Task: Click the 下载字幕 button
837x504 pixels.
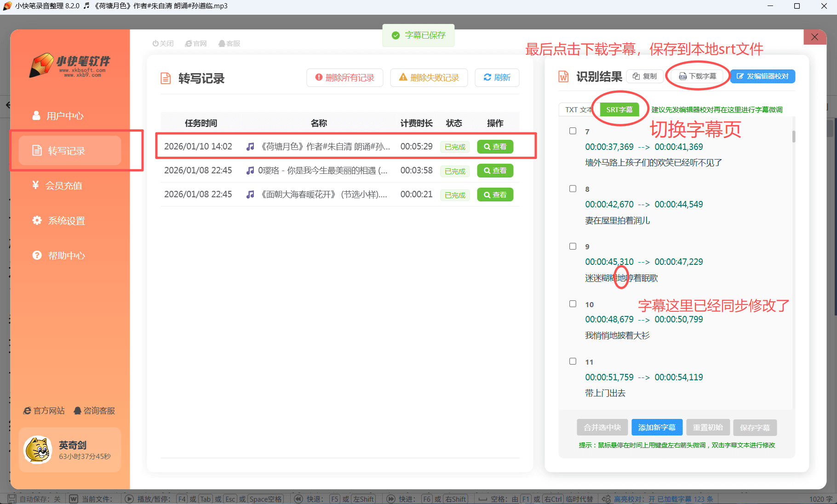Action: pyautogui.click(x=698, y=76)
